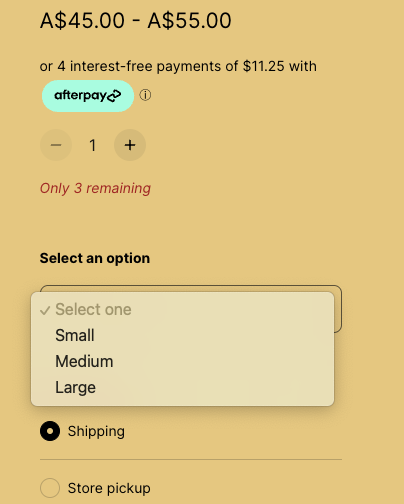Open the Afterpay info icon
404x504 pixels.
coord(145,95)
